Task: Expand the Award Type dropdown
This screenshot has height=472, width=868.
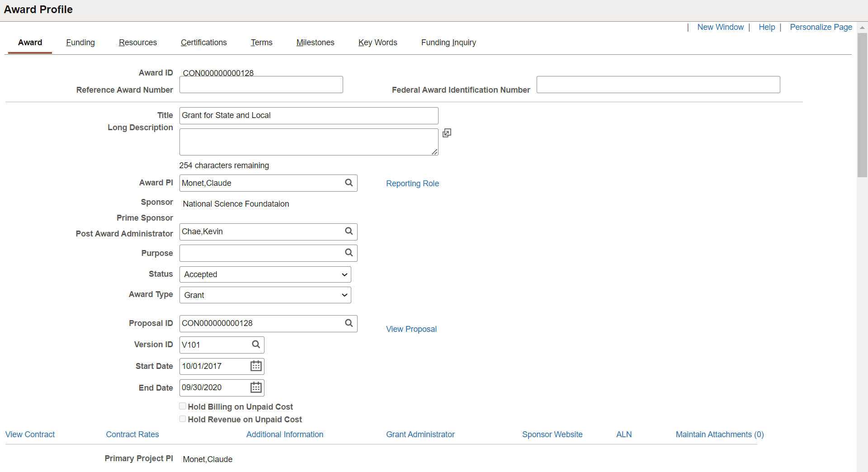Action: [x=265, y=295]
